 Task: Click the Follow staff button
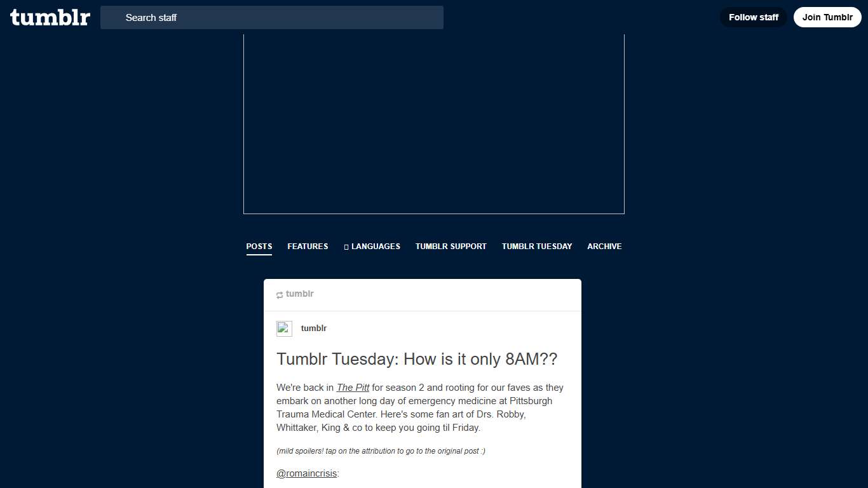click(753, 17)
